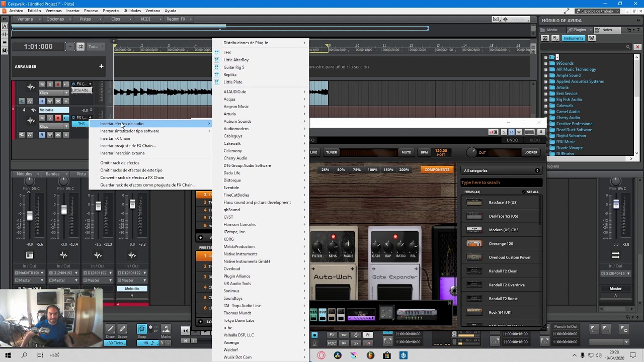Click Omitir rack de efectos
The height and width of the screenshot is (362, 644).
(x=150, y=163)
